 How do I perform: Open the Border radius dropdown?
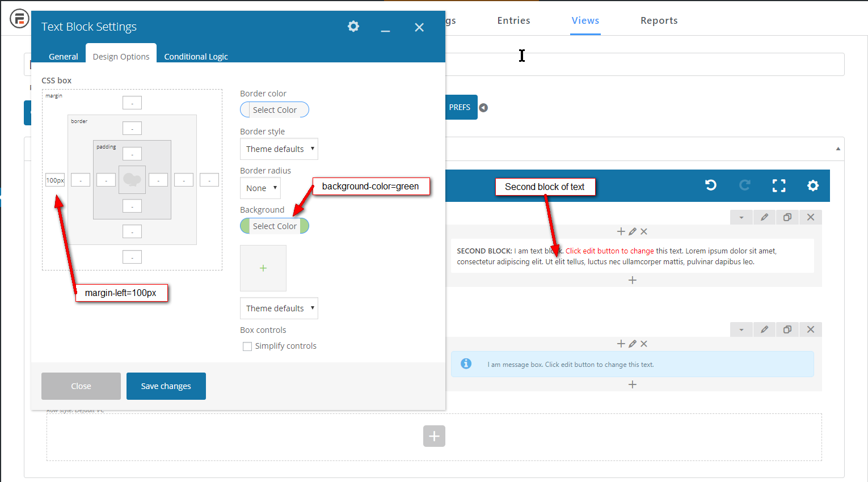[x=260, y=188]
